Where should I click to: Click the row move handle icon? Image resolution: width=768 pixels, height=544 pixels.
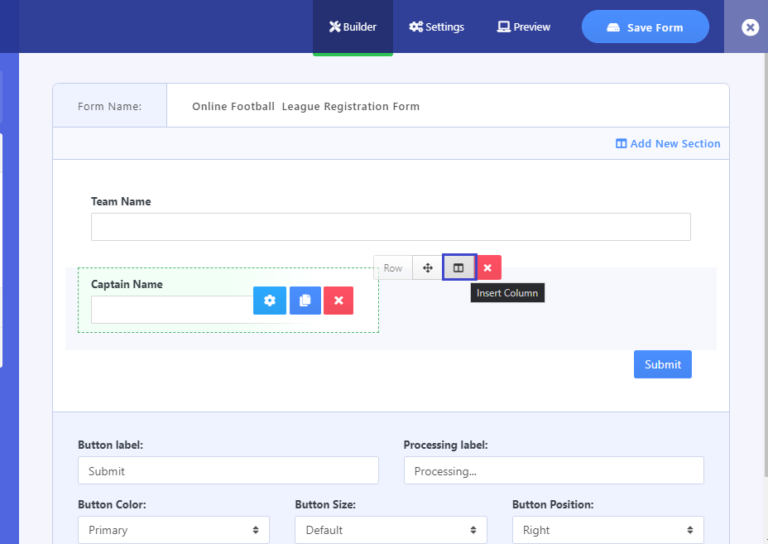coord(428,268)
